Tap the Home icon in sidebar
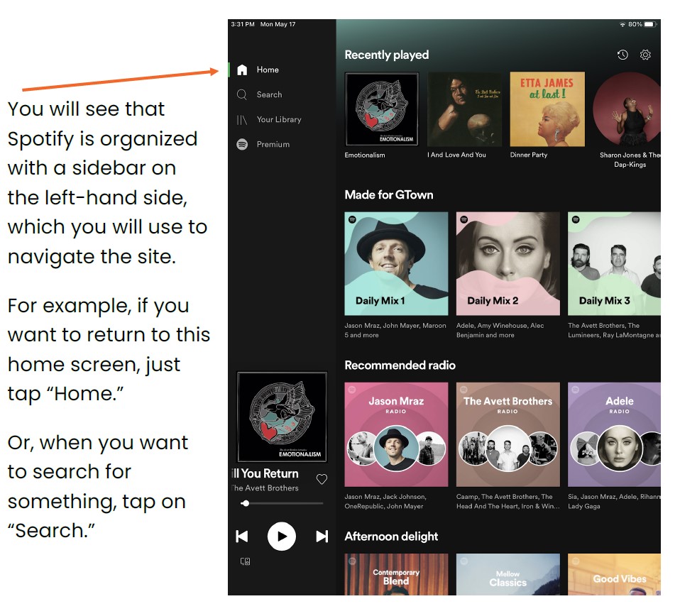This screenshot has height=616, width=680. click(242, 70)
